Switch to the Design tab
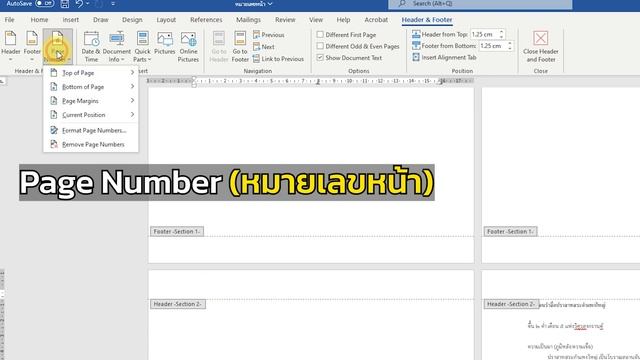 pos(132,20)
